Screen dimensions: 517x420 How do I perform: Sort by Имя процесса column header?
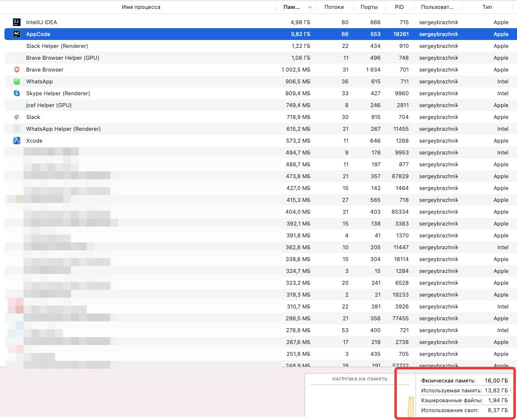[141, 7]
